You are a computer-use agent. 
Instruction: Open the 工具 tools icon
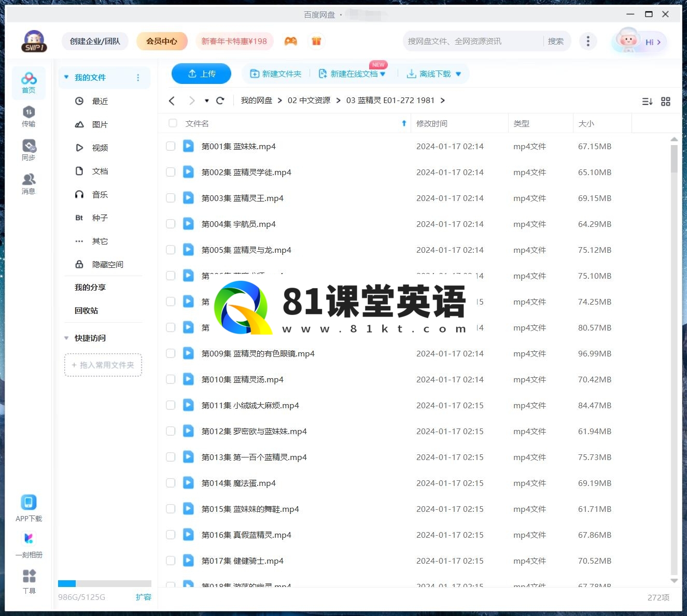click(29, 581)
